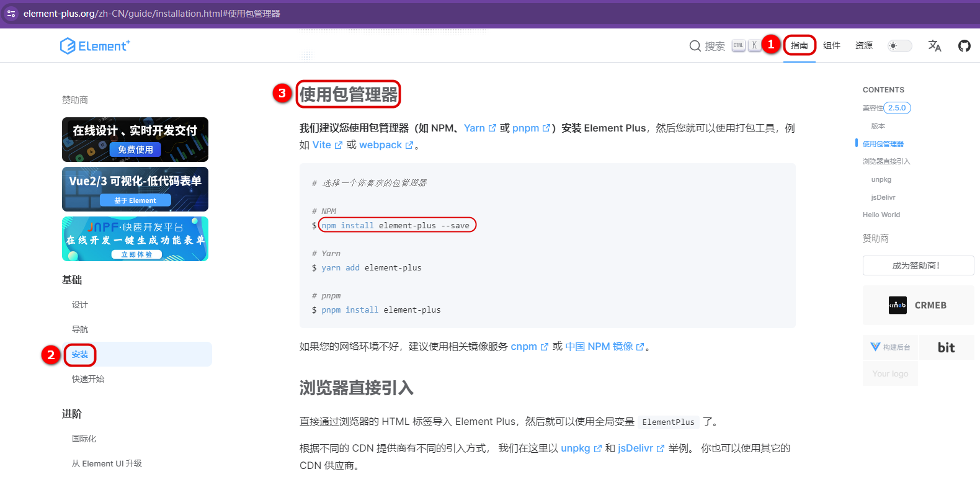Open the 组件 navigation tab
The width and height of the screenshot is (980, 477).
832,45
